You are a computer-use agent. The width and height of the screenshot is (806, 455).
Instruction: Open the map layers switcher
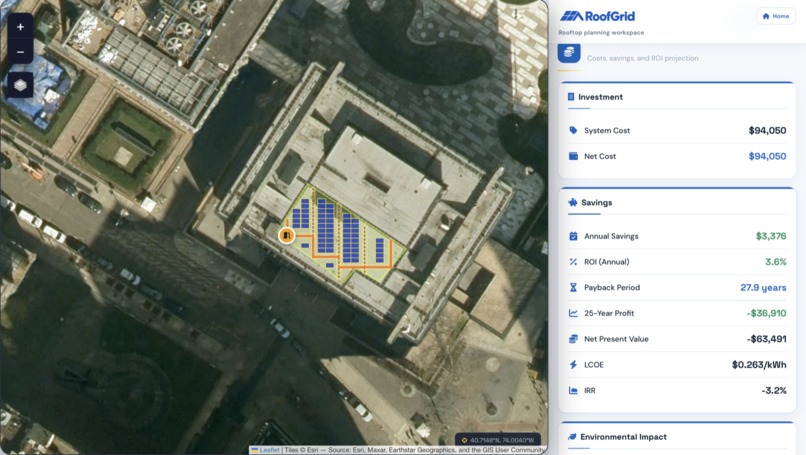[21, 85]
